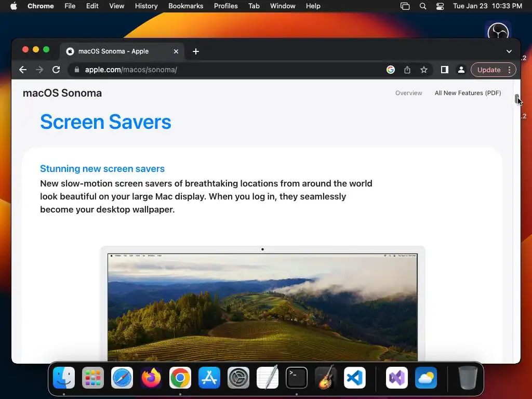Screen dimensions: 532x399
Task: Click the OBS icon on desktop
Action: coord(498,31)
